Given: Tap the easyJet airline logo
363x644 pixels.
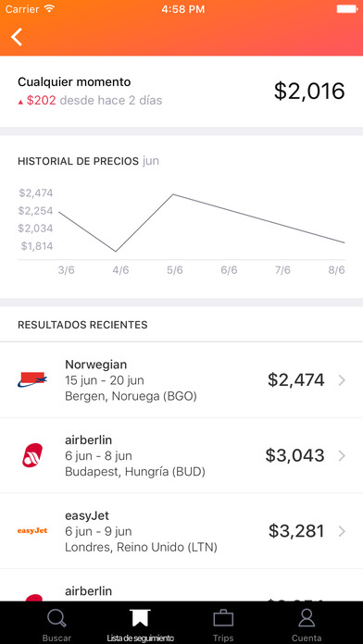Looking at the screenshot, I should [32, 530].
